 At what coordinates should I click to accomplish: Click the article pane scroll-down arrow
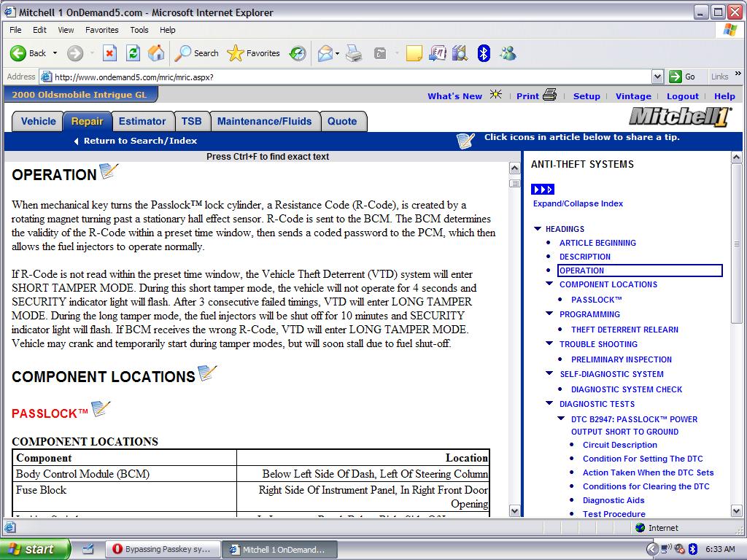tap(514, 511)
